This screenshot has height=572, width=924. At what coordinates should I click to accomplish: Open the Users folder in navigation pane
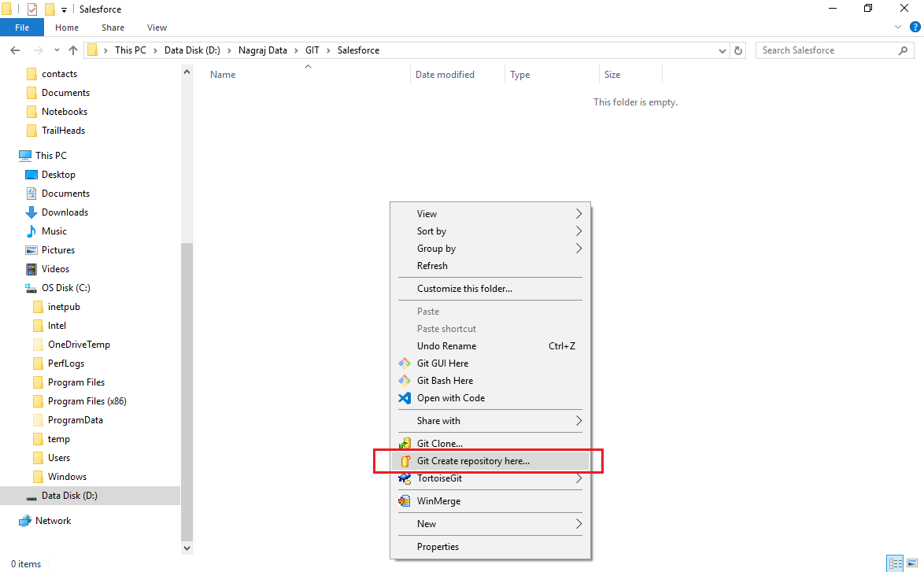59,458
